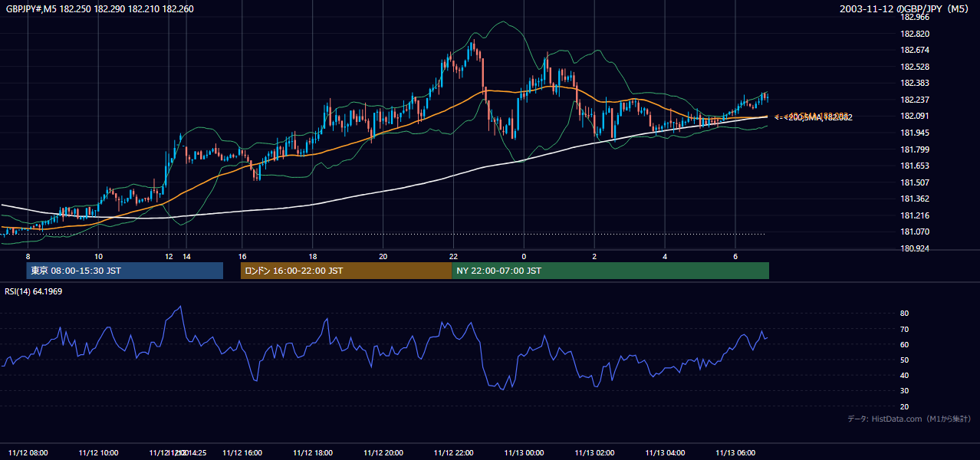Click the 11/13 00:00 bottom time label
Screen dimensions: 980x460
click(x=524, y=452)
